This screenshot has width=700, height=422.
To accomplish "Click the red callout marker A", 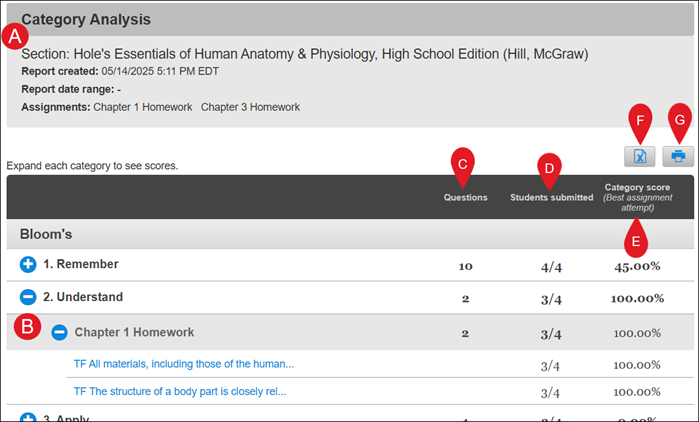I will pos(15,36).
